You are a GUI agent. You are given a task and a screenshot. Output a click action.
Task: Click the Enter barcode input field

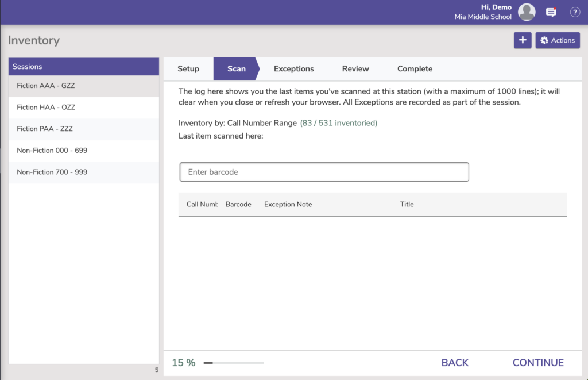[x=324, y=172]
